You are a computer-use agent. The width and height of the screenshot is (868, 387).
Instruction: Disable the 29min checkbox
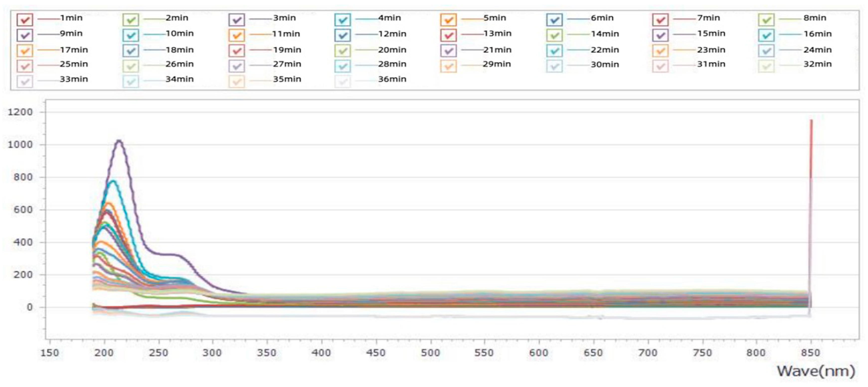448,66
